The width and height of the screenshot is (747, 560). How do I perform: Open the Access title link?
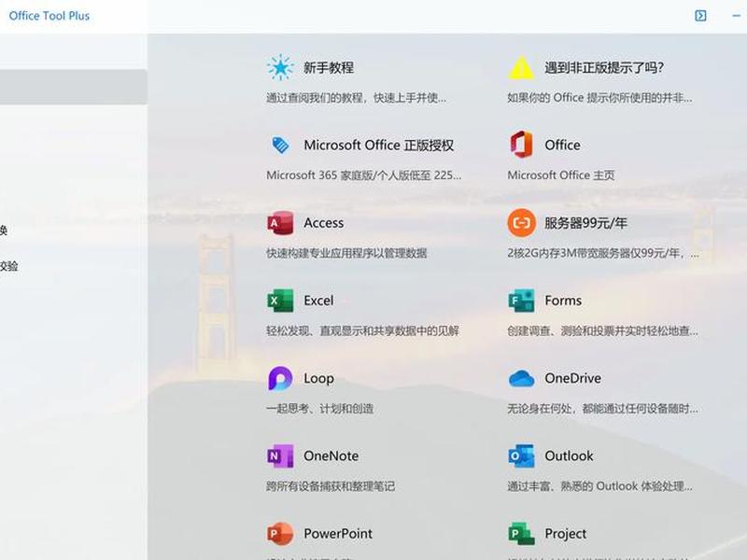323,223
